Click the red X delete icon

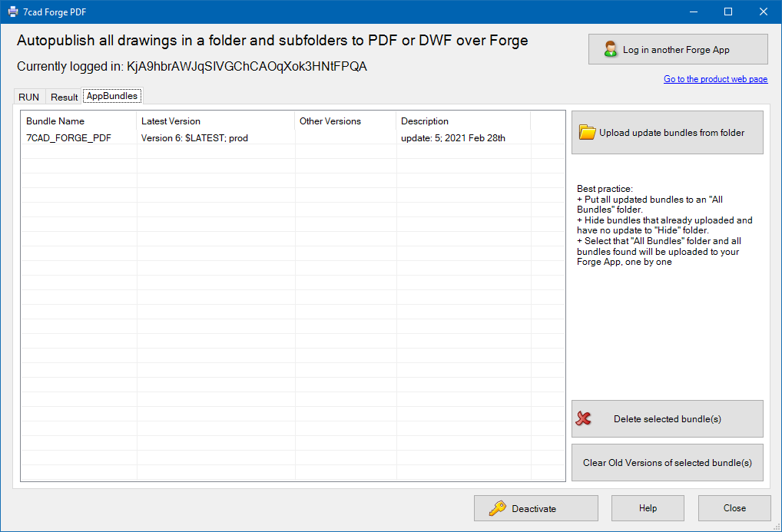click(x=584, y=419)
